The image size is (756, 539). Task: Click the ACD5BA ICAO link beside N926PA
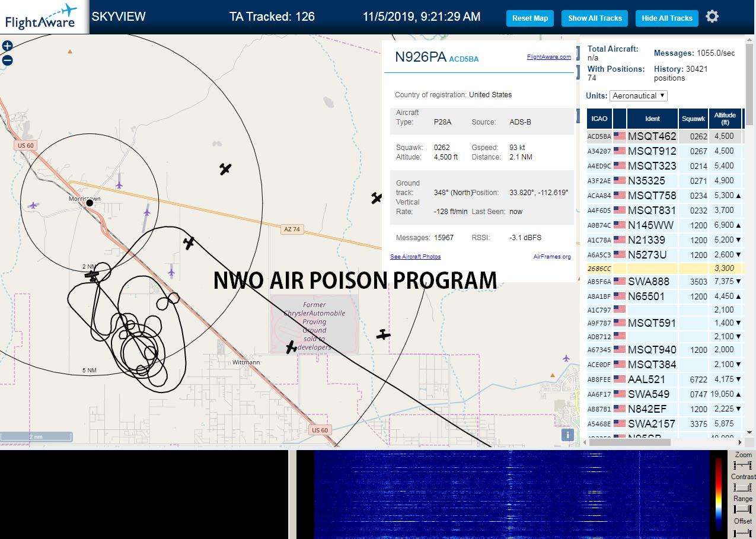(x=464, y=59)
